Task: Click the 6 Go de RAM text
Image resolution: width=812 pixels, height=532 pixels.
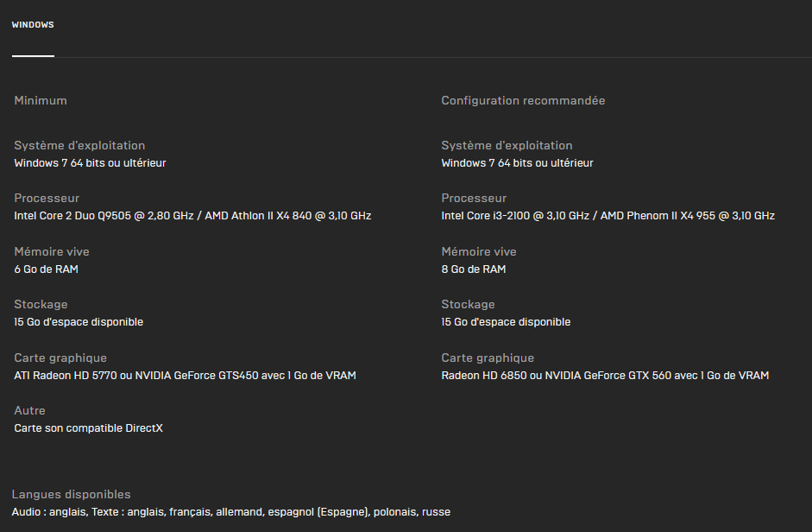Action: click(x=46, y=269)
